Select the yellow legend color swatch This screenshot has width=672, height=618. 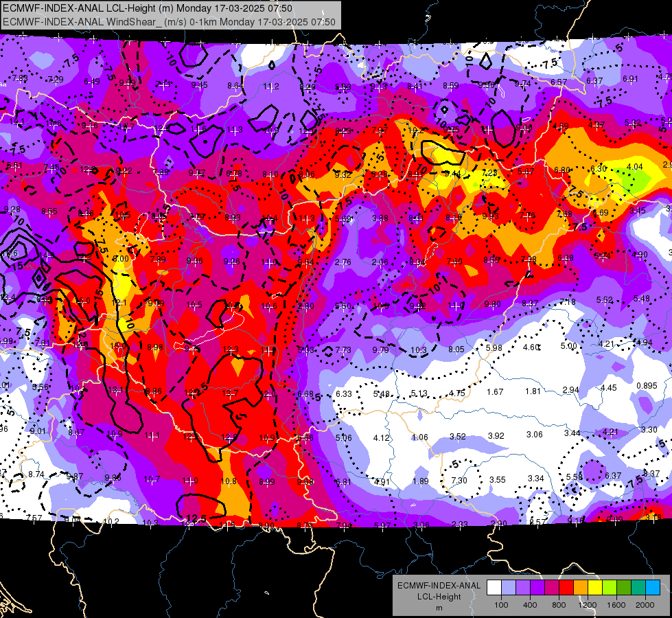pyautogui.click(x=595, y=587)
